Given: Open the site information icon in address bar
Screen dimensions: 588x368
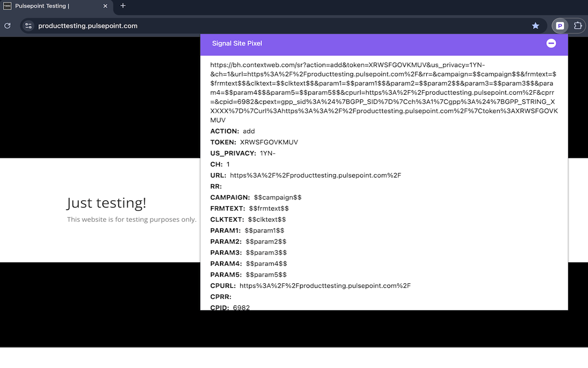Looking at the screenshot, I should point(28,26).
